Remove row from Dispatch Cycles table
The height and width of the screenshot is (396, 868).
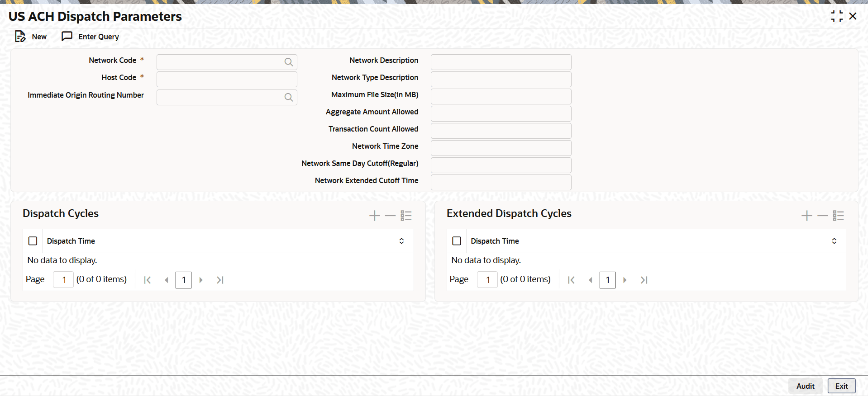[390, 216]
